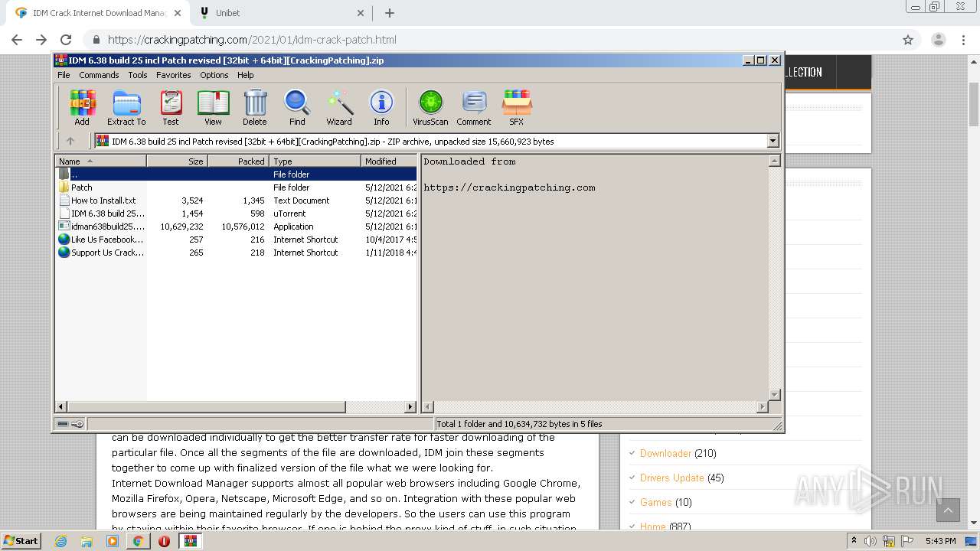Sort file list by Modified column
The image size is (980, 551).
point(389,161)
